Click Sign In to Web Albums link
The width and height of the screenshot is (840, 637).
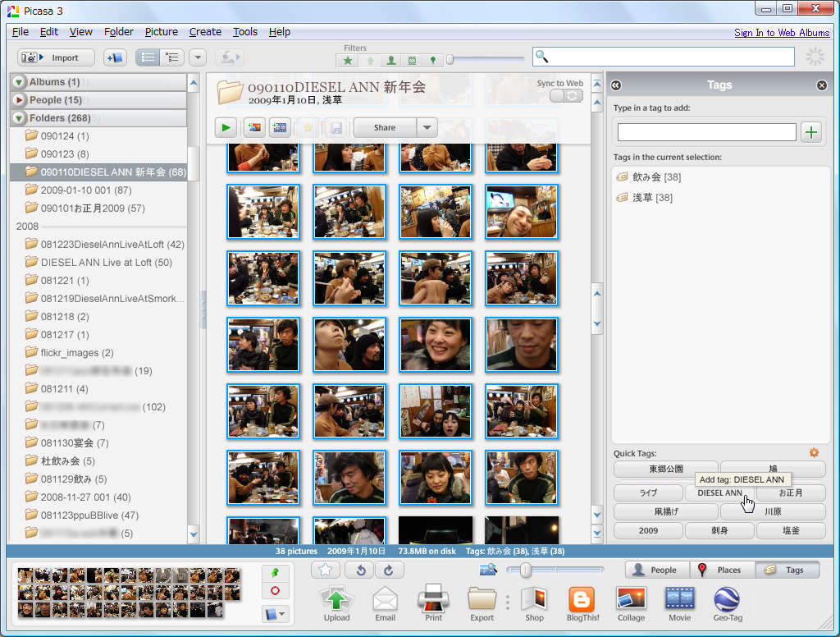pyautogui.click(x=782, y=33)
